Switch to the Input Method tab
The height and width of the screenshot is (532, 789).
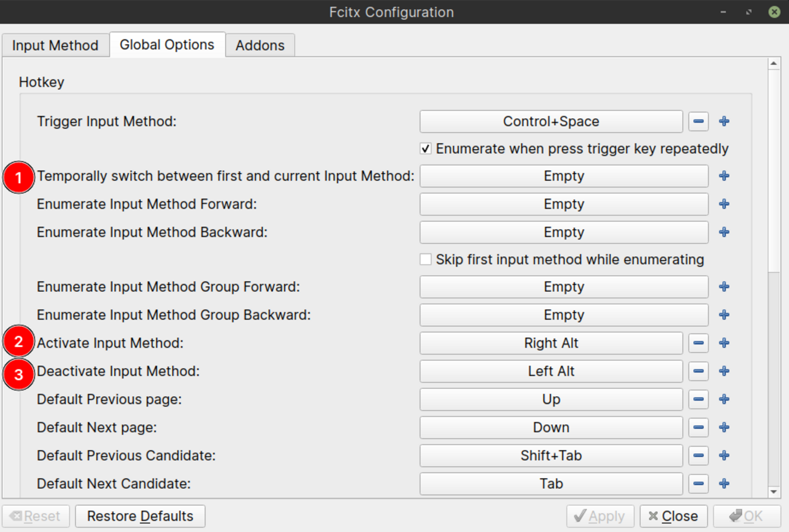point(55,45)
